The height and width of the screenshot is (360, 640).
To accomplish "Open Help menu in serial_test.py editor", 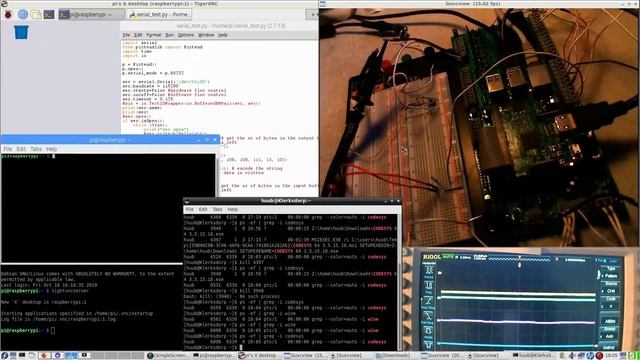I will tap(222, 35).
